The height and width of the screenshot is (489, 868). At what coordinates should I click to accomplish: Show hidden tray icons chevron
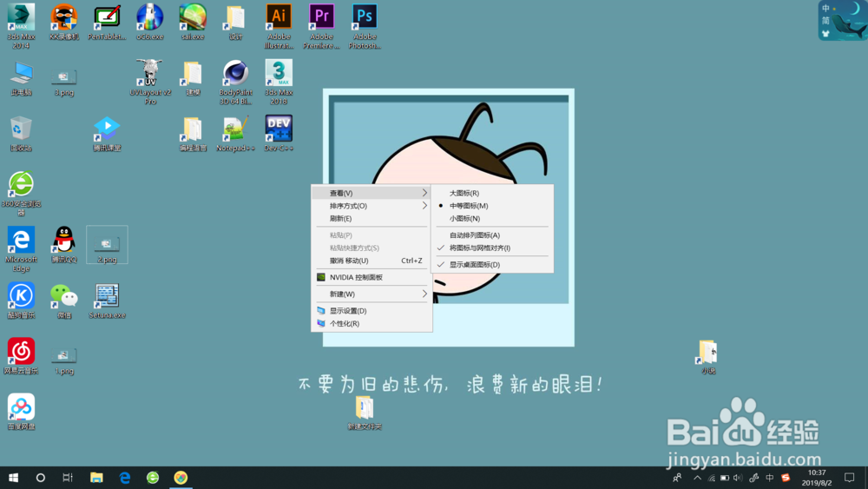click(698, 478)
